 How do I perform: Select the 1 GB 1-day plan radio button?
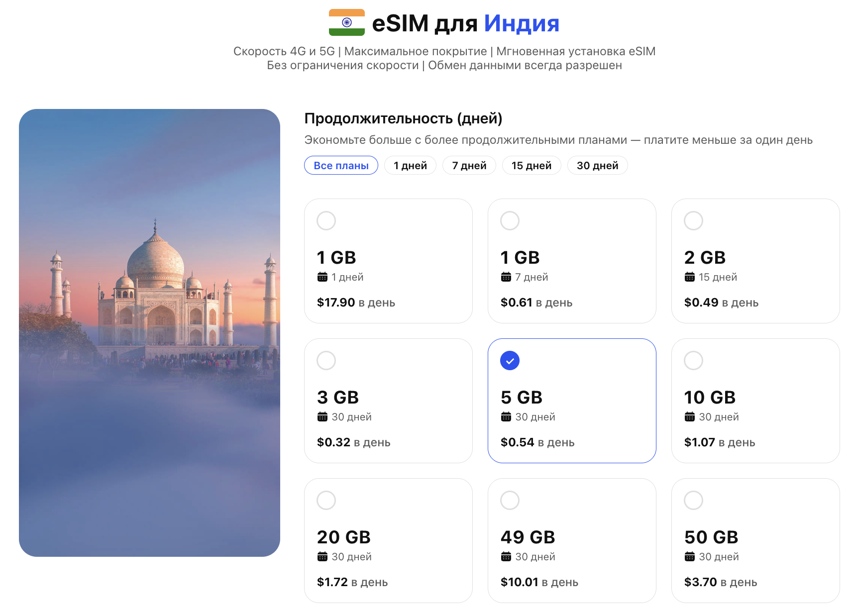tap(326, 220)
